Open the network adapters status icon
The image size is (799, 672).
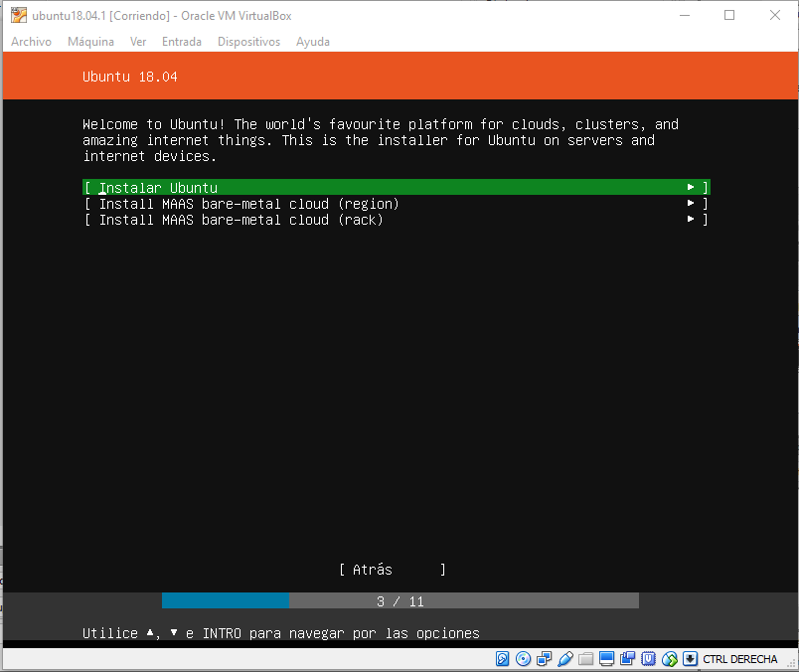click(x=544, y=659)
